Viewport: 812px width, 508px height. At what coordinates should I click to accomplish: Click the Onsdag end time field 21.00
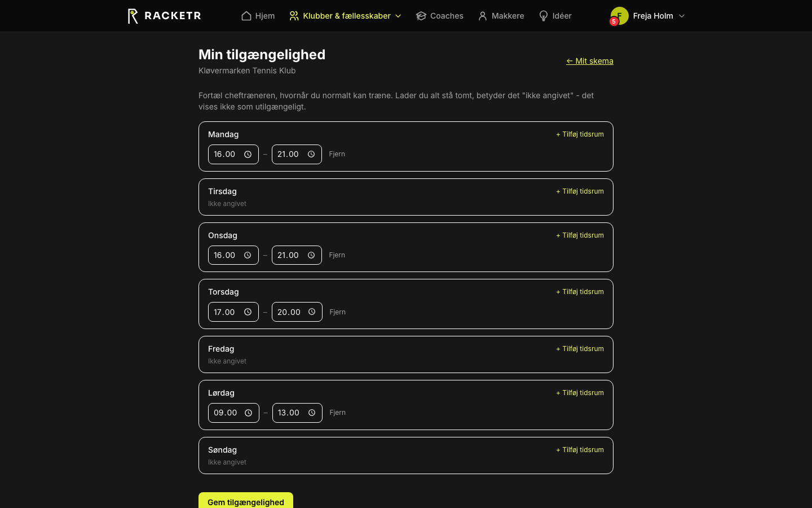[297, 255]
